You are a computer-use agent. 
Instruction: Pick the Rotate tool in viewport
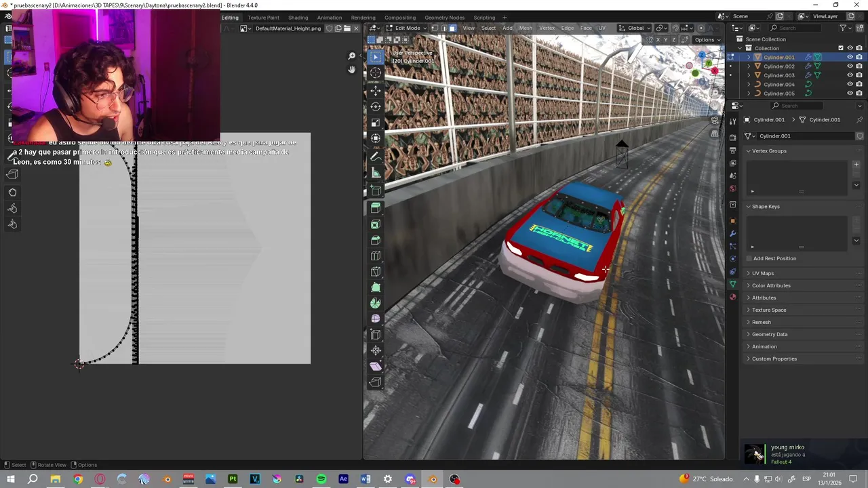(x=376, y=106)
